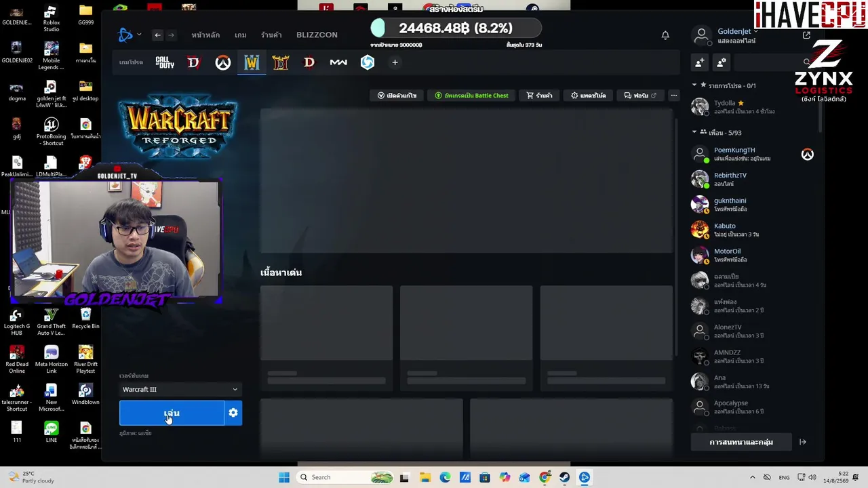Screen dimensions: 868x488
Task: Click the blue เล่น (Play) button
Action: (x=172, y=413)
